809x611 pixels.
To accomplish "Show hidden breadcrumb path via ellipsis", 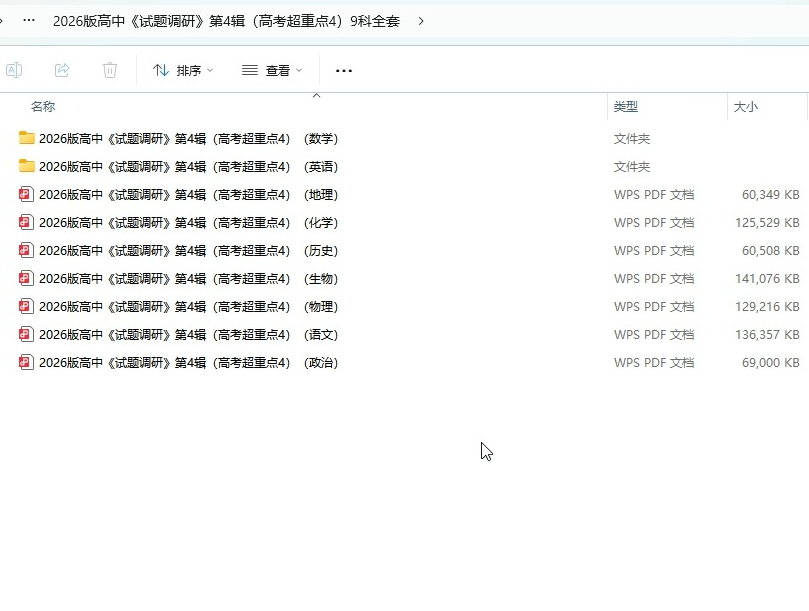I will 29,20.
